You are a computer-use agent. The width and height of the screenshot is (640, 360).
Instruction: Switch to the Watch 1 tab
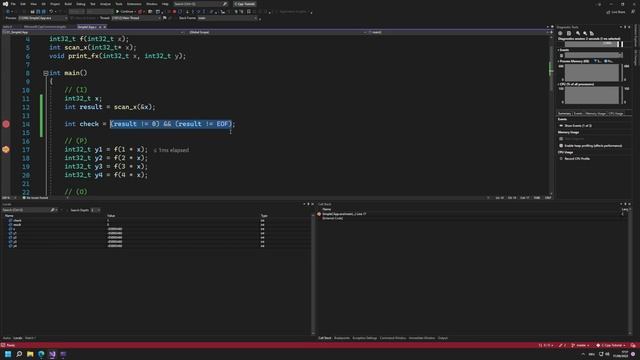click(30, 338)
